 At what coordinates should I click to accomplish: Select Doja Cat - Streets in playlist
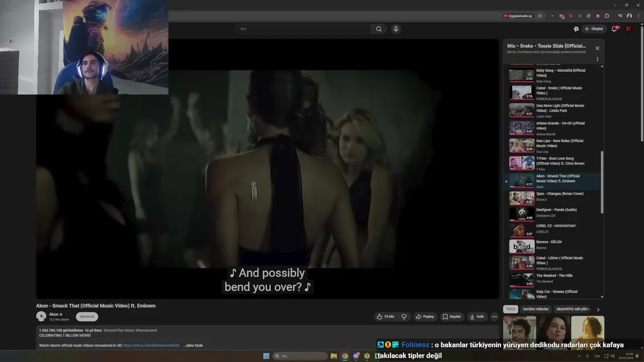(x=553, y=294)
